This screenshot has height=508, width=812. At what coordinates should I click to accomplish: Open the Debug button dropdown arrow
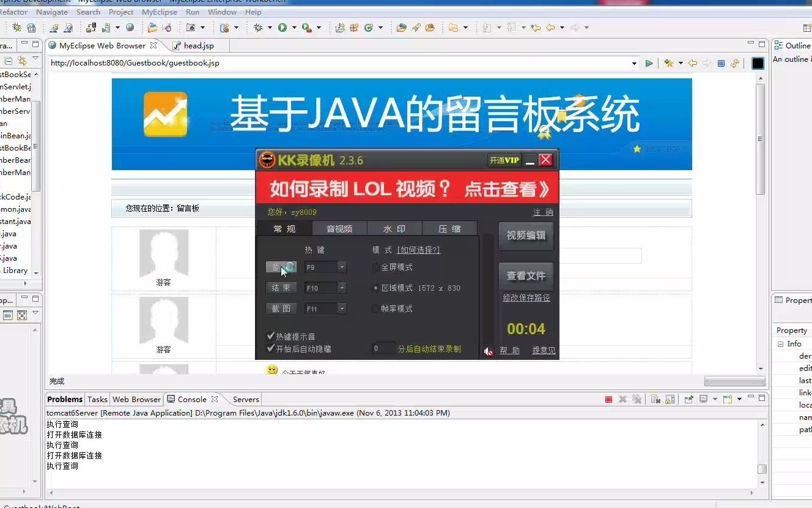pos(270,28)
